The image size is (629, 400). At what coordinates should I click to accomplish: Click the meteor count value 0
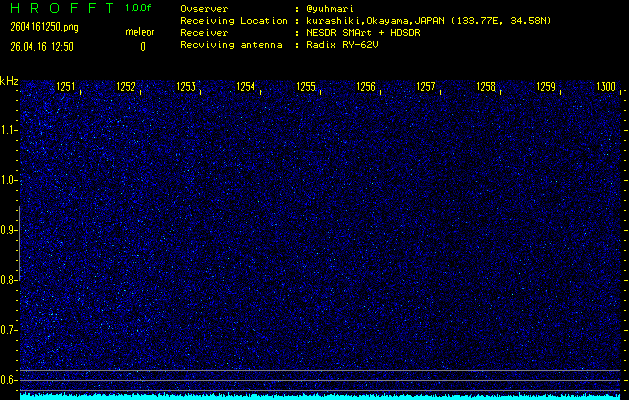(142, 46)
